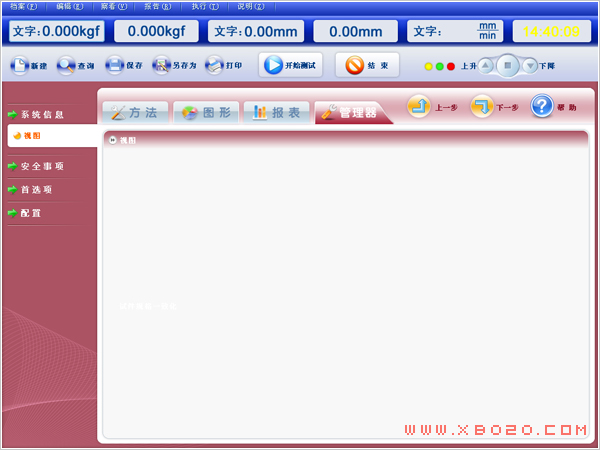
Task: Click the 新建 (New) toolbar icon
Action: pyautogui.click(x=19, y=66)
